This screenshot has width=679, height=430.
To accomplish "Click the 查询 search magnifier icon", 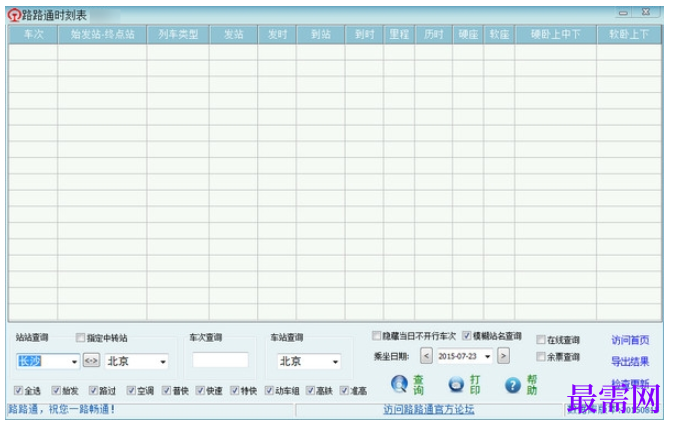I will 399,384.
